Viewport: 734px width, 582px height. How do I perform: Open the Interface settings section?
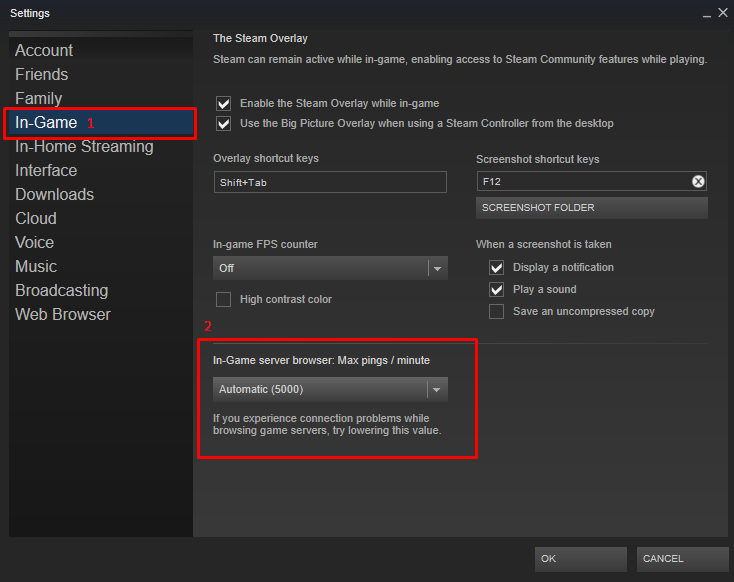pyautogui.click(x=46, y=170)
